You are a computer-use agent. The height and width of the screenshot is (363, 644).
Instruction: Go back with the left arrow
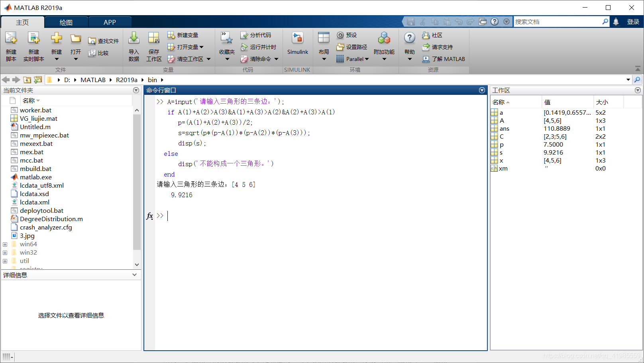pyautogui.click(x=6, y=80)
